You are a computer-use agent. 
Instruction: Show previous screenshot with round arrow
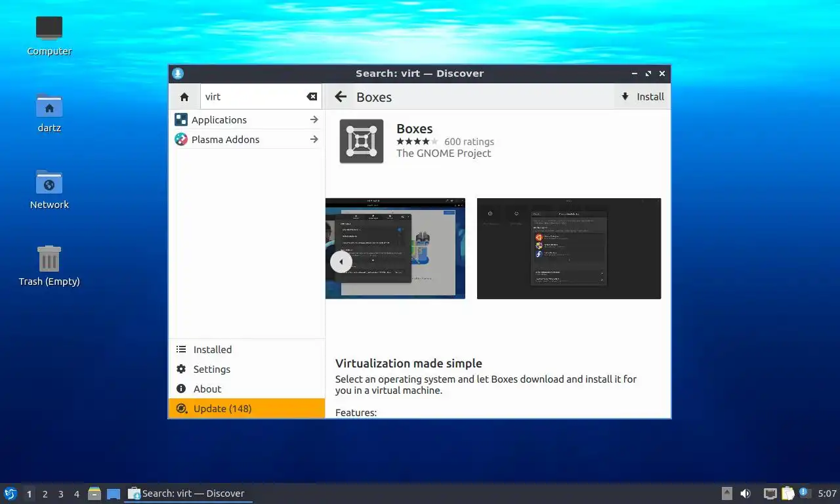coord(341,262)
